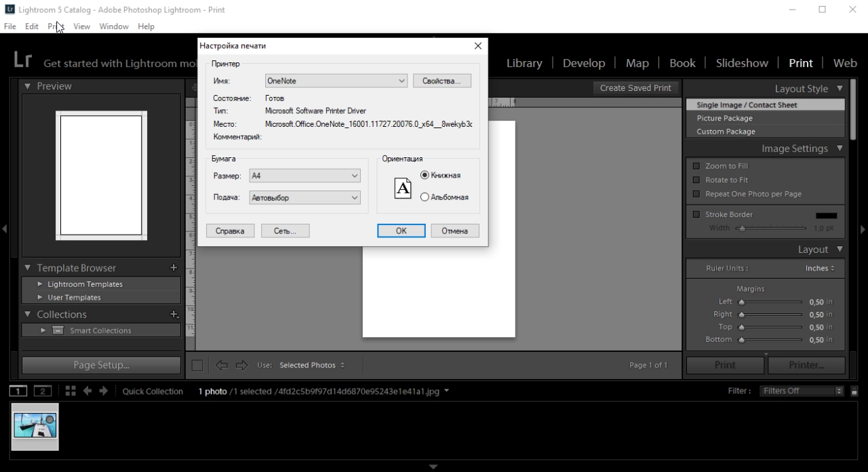
Task: Open the Map module
Action: coord(637,63)
